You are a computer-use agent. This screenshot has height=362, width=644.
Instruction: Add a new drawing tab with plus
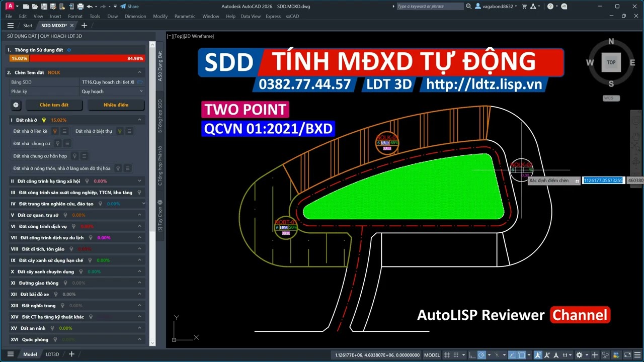(84, 25)
